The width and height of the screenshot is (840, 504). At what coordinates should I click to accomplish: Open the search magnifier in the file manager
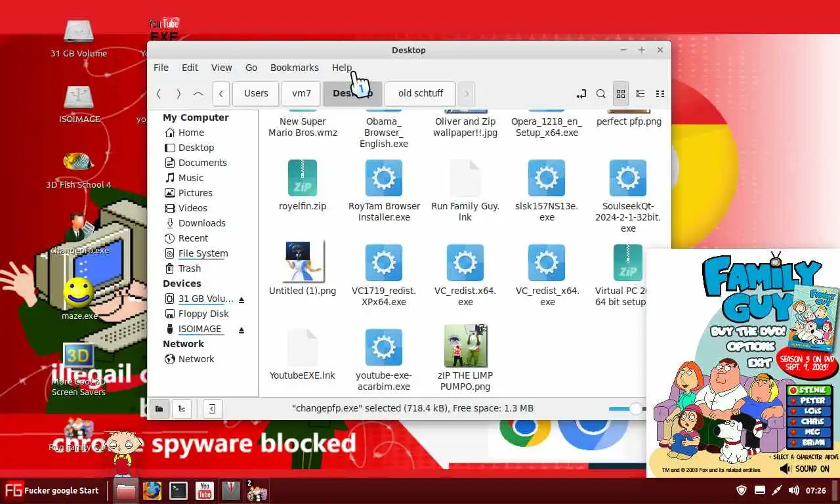pos(600,94)
